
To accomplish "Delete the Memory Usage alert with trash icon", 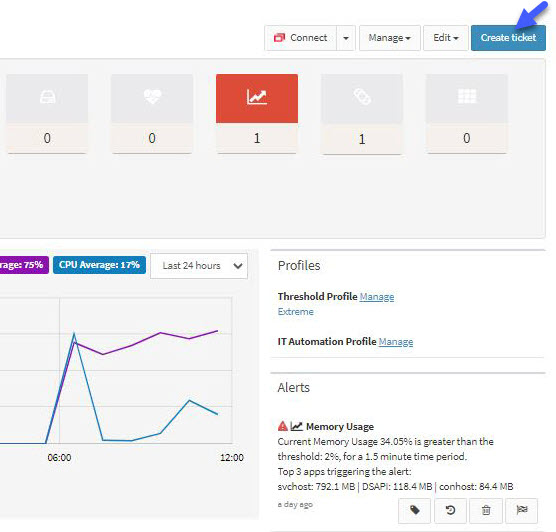I will tap(486, 510).
